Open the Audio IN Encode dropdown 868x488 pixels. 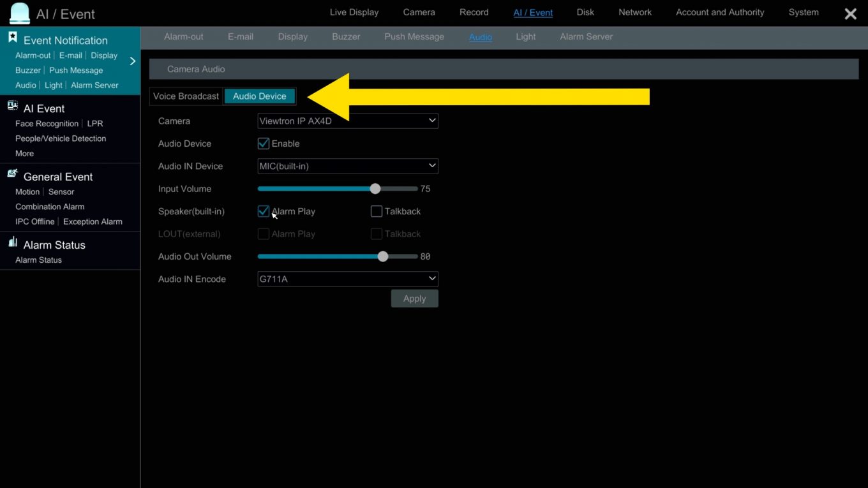pyautogui.click(x=348, y=279)
